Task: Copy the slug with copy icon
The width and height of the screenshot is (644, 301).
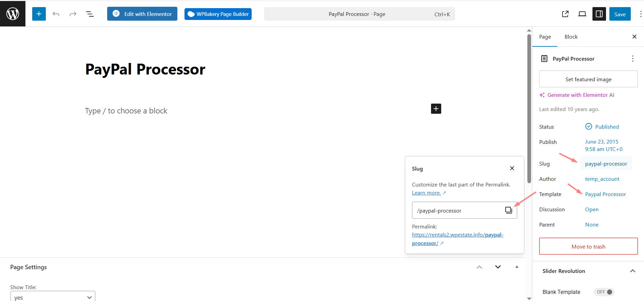Action: pos(508,210)
